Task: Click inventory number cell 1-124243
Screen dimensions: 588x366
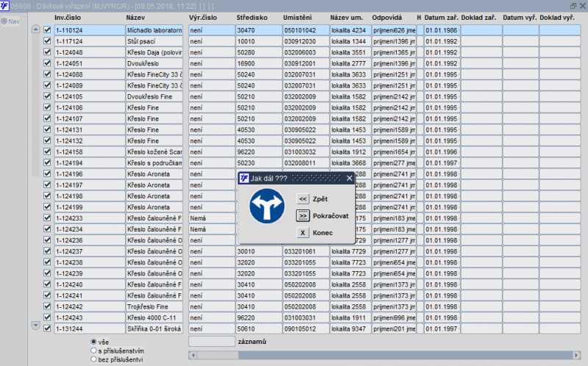Action: [x=90, y=317]
